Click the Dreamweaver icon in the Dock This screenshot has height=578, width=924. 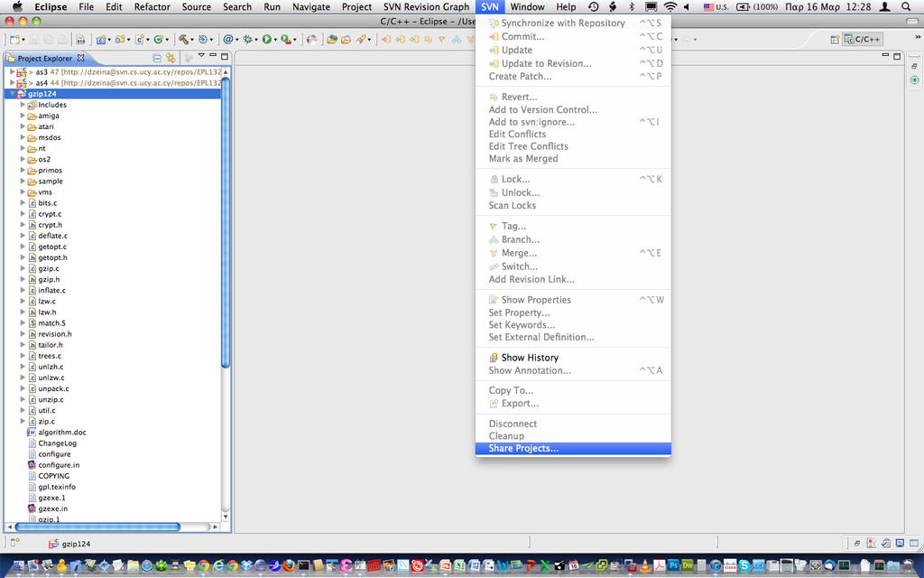pos(687,566)
